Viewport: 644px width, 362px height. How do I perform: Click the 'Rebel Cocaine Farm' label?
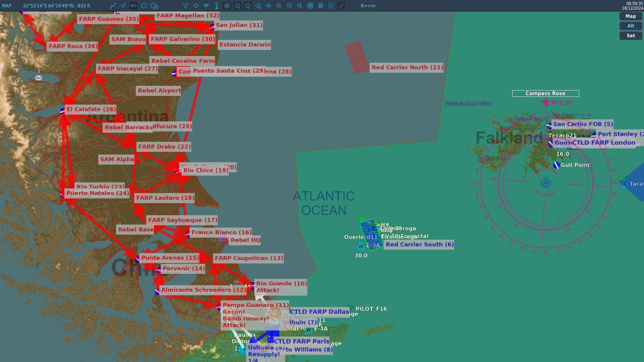[183, 61]
